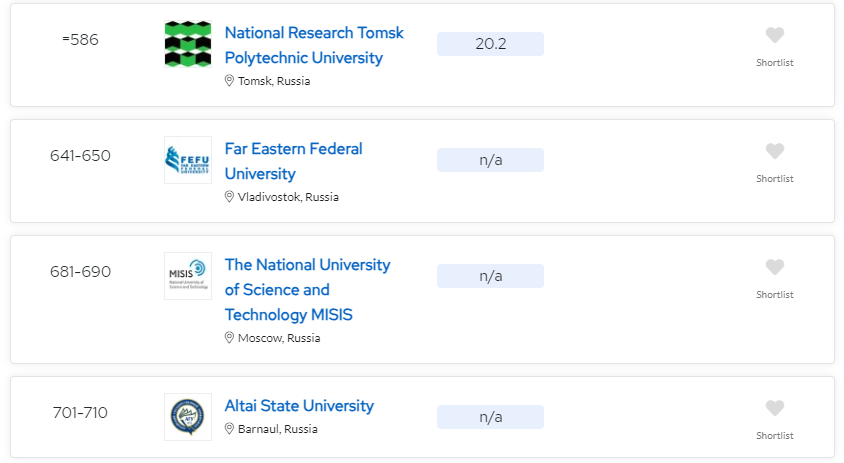
Task: Click the Shortlist label under MISIS heart
Action: coord(775,295)
